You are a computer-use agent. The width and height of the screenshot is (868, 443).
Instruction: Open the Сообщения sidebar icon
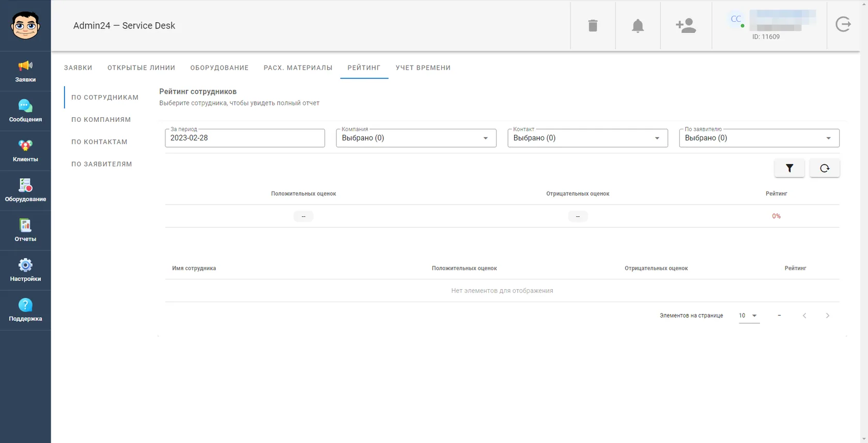click(25, 111)
